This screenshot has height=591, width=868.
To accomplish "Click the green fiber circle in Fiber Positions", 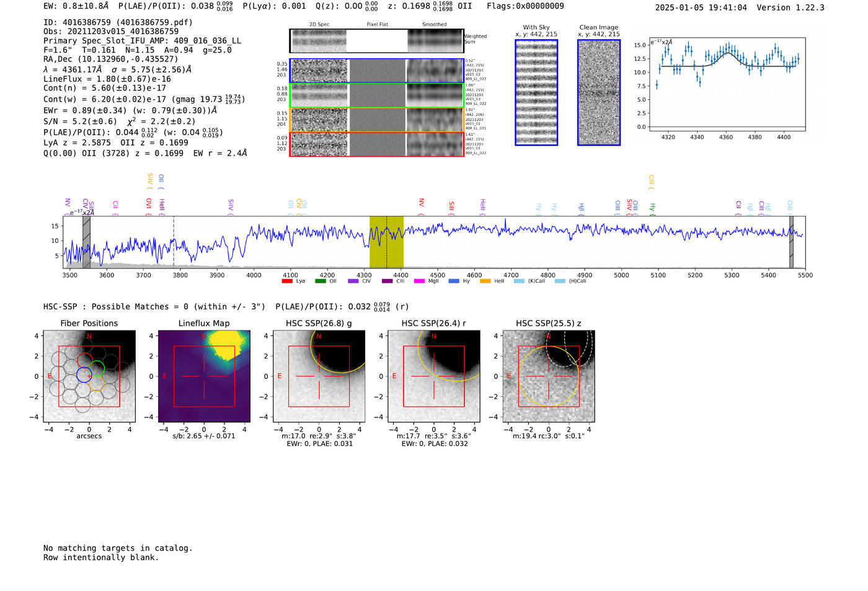I will (97, 368).
